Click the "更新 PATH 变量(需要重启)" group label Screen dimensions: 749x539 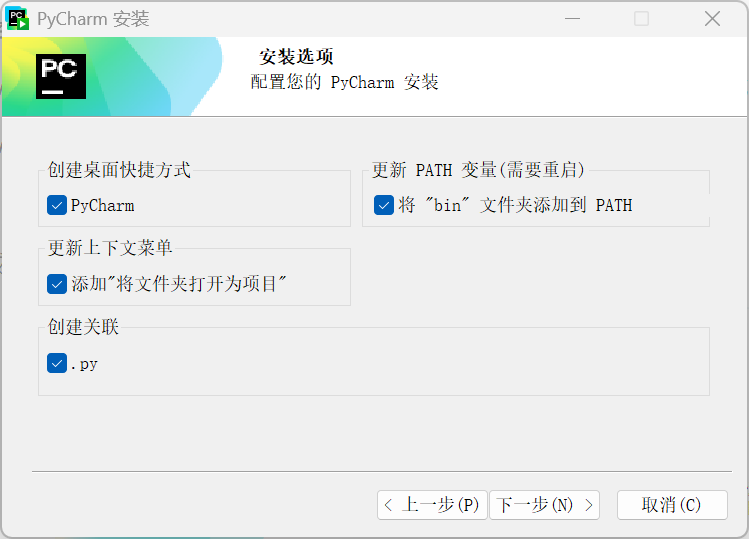(x=478, y=170)
